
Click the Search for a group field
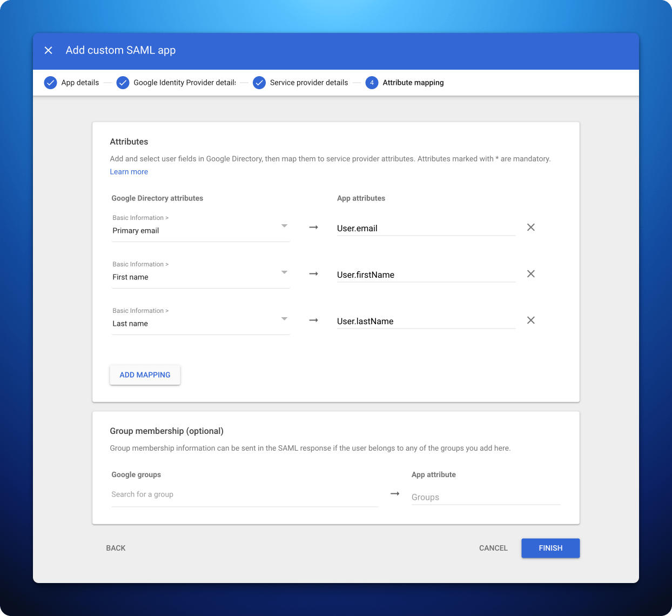(x=216, y=494)
